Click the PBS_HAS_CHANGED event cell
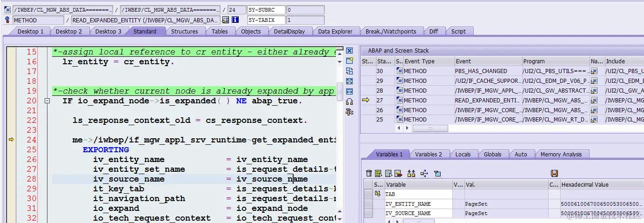Viewport: 644px width, 223px height. click(x=488, y=71)
